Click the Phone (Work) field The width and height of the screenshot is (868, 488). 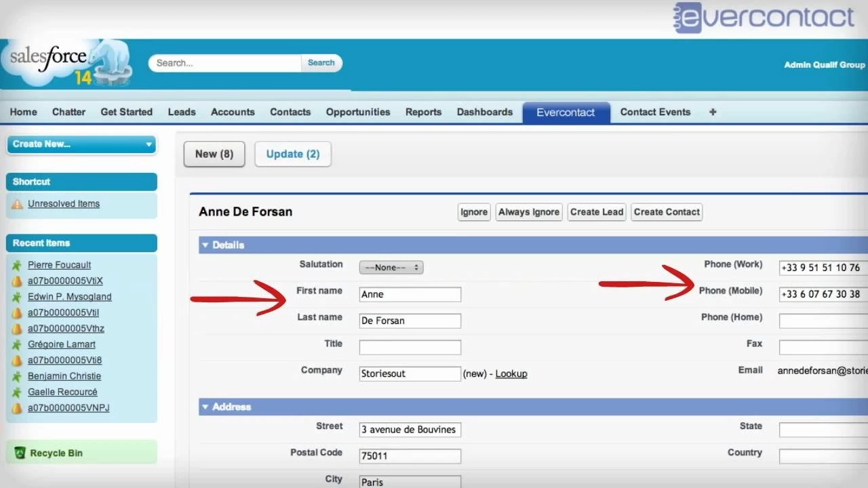pyautogui.click(x=823, y=267)
